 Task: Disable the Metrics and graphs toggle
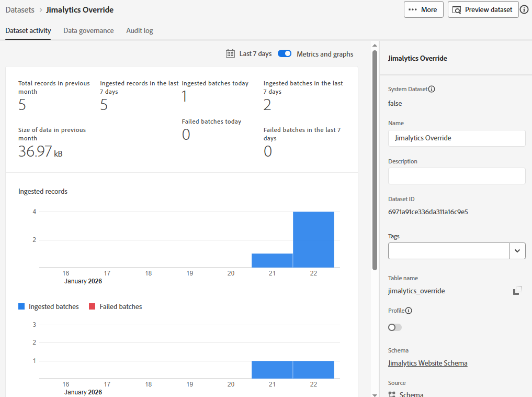pos(285,53)
